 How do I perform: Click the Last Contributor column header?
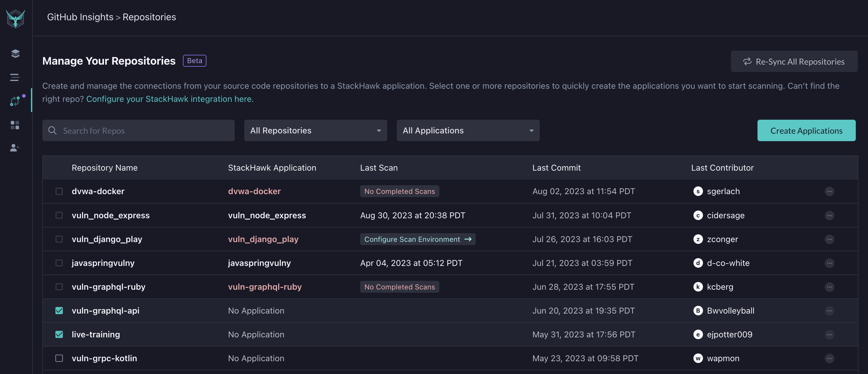(x=722, y=167)
